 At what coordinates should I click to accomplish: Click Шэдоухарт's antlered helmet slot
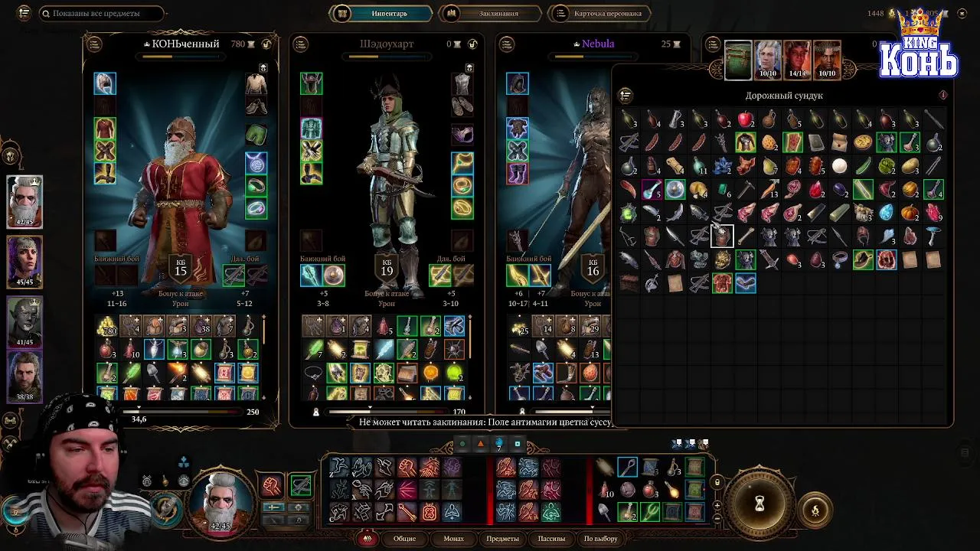311,83
